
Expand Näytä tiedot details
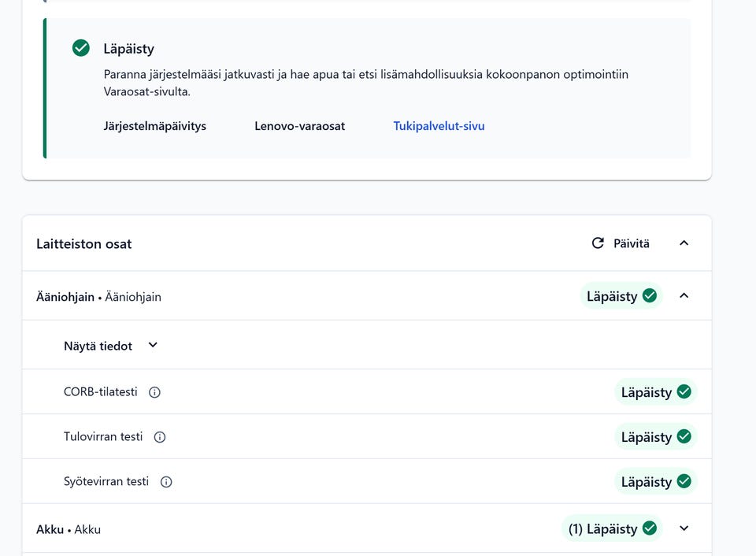pos(153,345)
